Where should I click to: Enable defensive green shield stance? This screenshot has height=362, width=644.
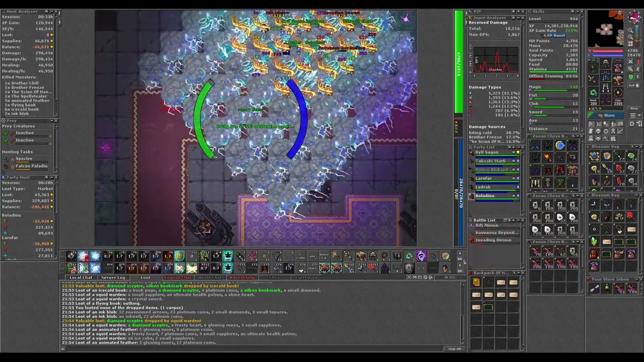click(x=630, y=77)
